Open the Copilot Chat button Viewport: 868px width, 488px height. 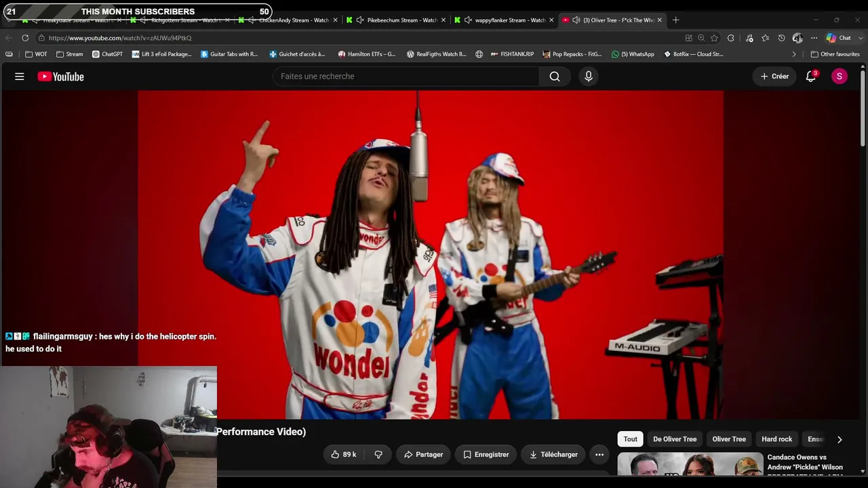click(839, 38)
